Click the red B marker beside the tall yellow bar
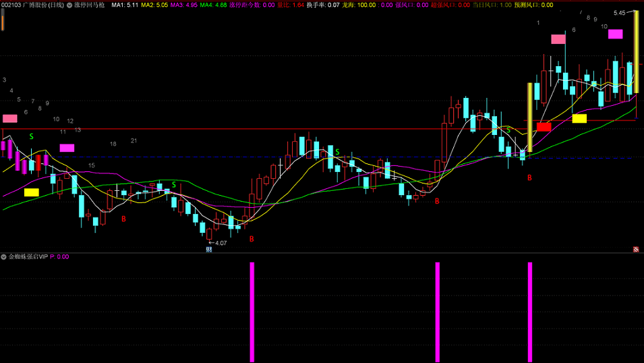This screenshot has width=644, height=363. click(x=529, y=177)
